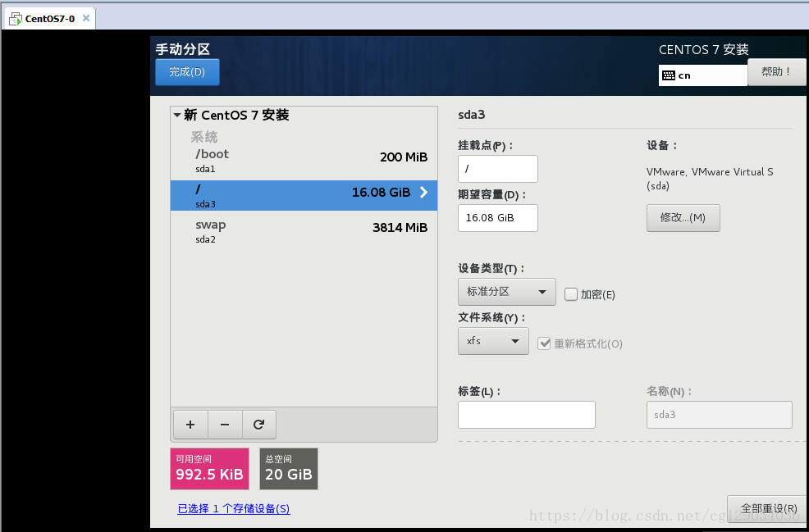809x532 pixels.
Task: Open keyboard layout cn indicator
Action: 702,75
